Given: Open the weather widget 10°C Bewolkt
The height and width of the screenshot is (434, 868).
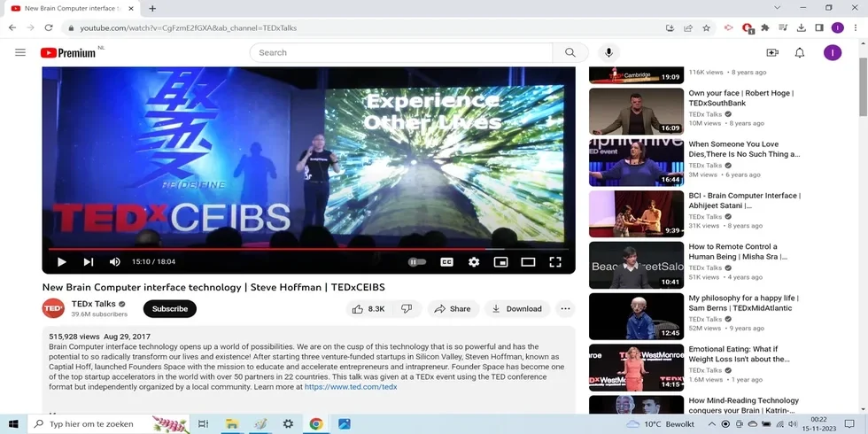Looking at the screenshot, I should click(660, 424).
